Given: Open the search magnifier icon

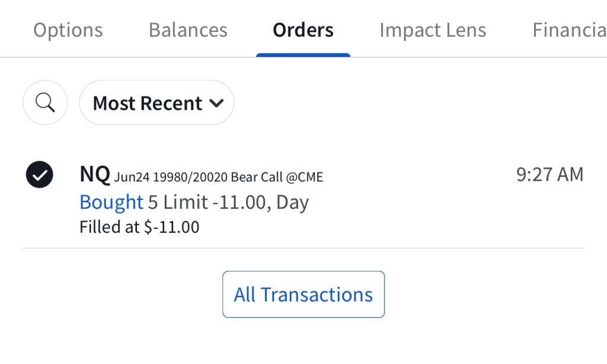Looking at the screenshot, I should point(45,103).
